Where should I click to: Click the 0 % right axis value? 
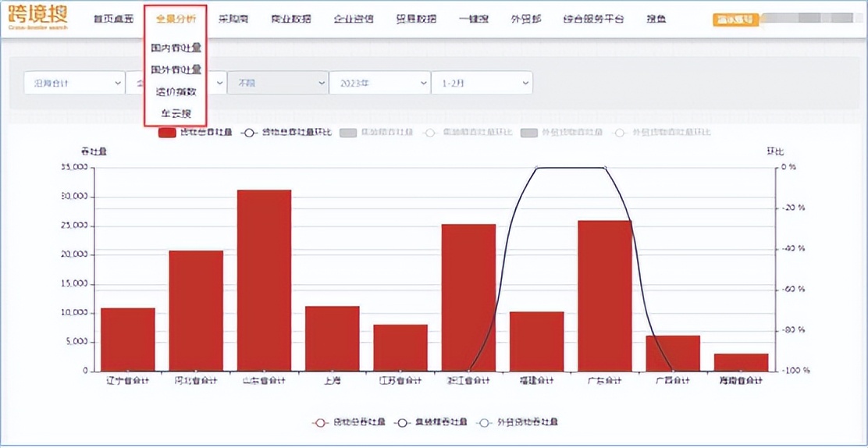[788, 167]
